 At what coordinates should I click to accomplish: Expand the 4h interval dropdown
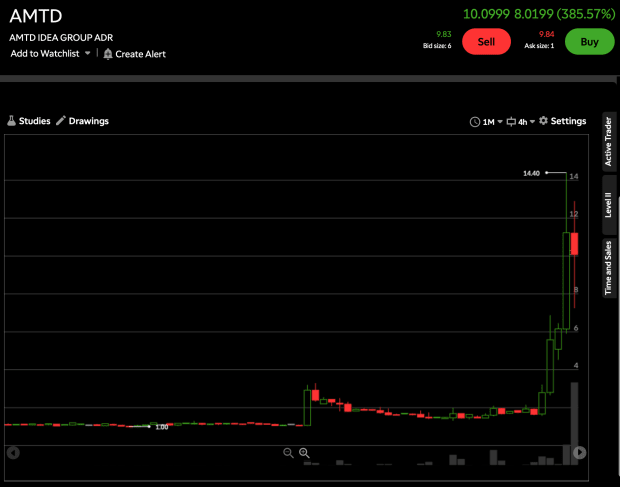532,122
